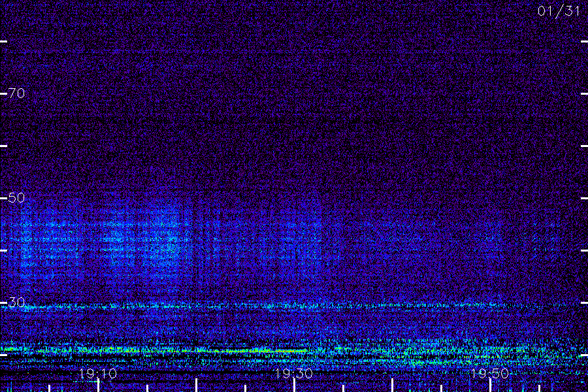Screen dimensions: 588x392
Task: Click the 19:30 time label
Action: (x=293, y=374)
